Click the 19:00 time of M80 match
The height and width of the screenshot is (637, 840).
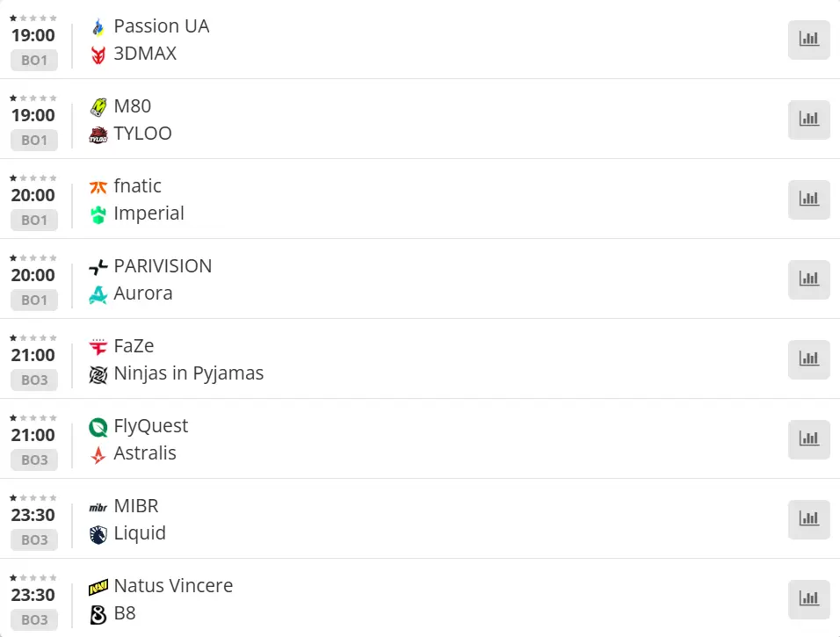(33, 115)
